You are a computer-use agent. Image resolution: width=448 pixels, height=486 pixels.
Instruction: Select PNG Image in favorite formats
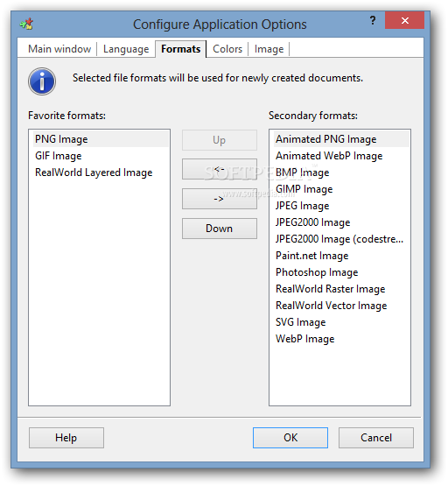coord(101,139)
